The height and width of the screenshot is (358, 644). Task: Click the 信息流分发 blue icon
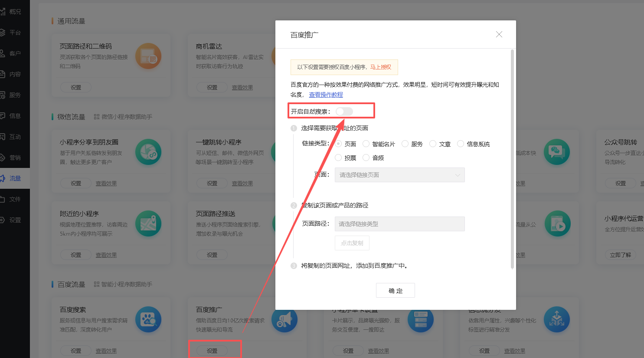tap(557, 319)
